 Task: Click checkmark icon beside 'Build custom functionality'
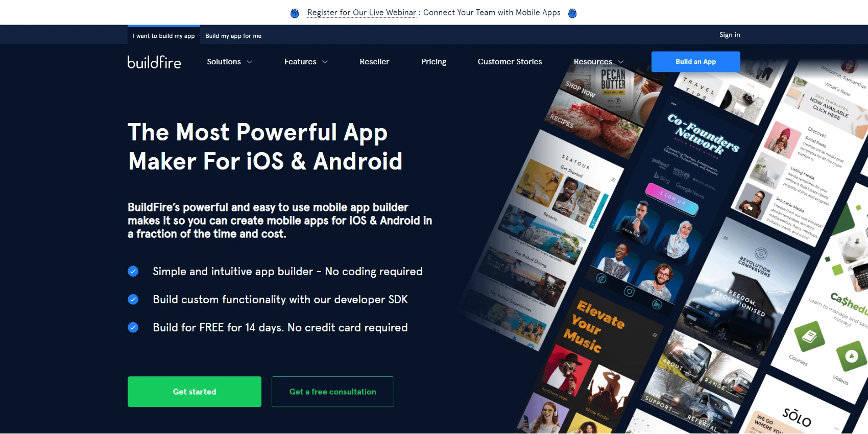133,299
